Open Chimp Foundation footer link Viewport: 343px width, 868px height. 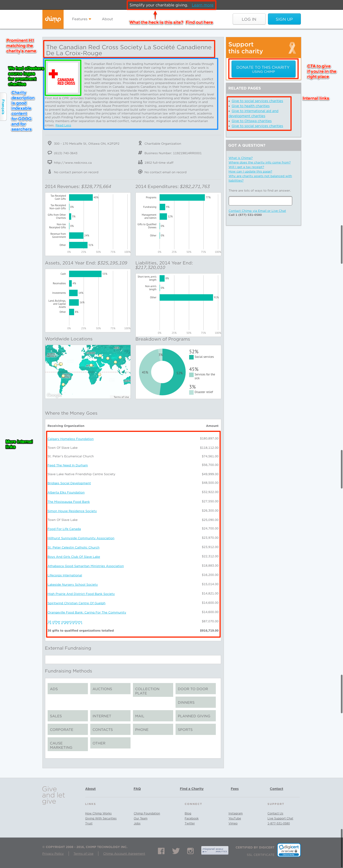(147, 813)
